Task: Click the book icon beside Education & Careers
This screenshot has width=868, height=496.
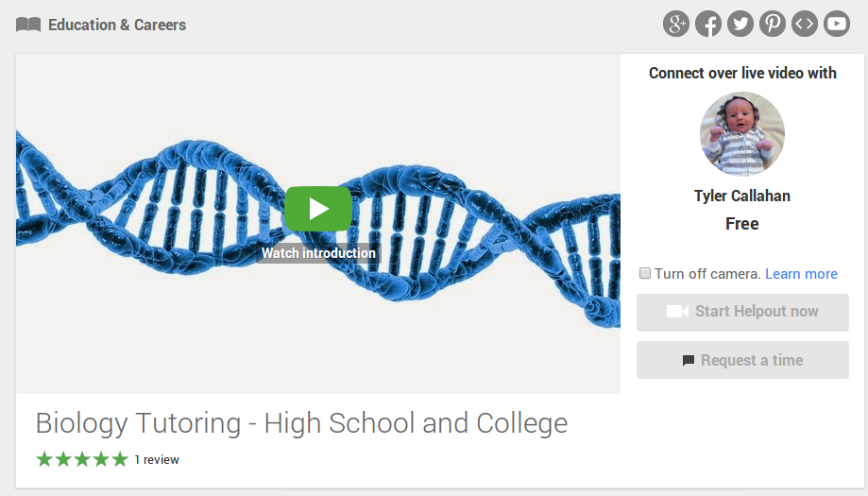Action: pos(28,25)
